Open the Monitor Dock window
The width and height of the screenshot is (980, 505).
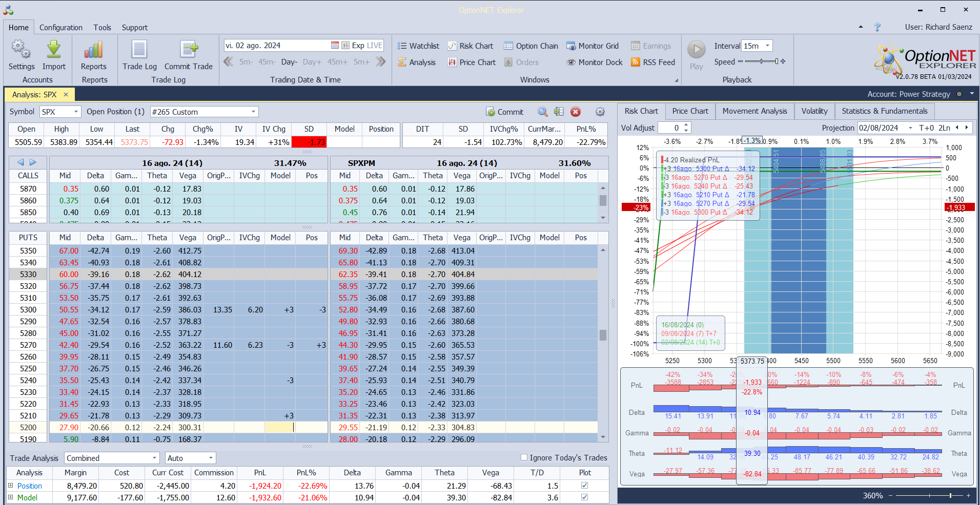594,62
